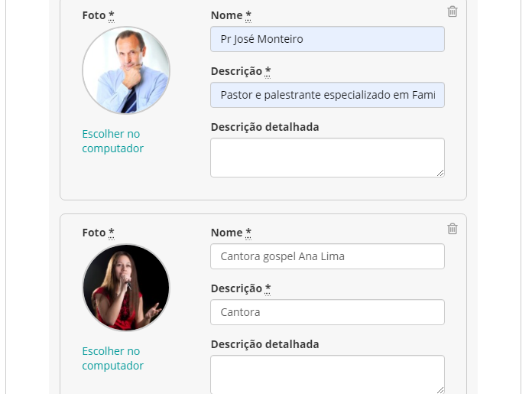Click the empty 'Descrição detalhada' box for José

click(327, 158)
